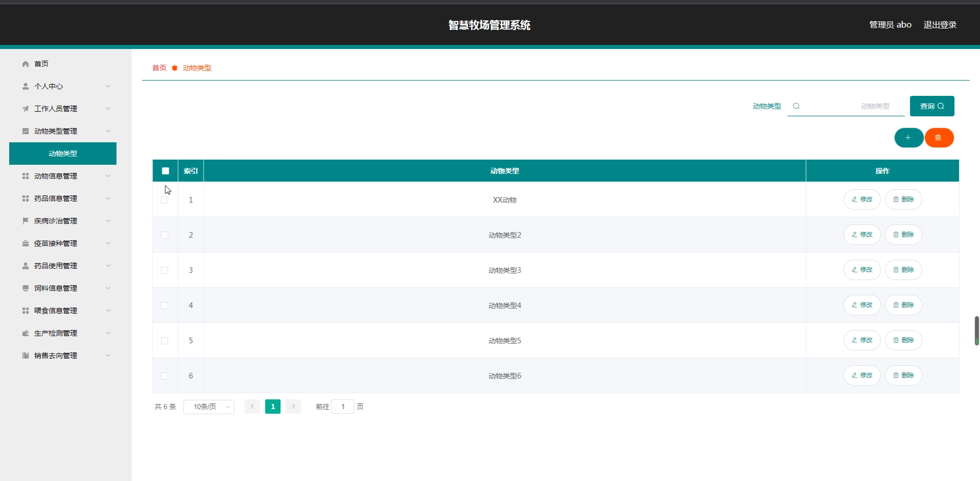Image resolution: width=980 pixels, height=481 pixels.
Task: Click the 前往 page number input
Action: click(343, 407)
